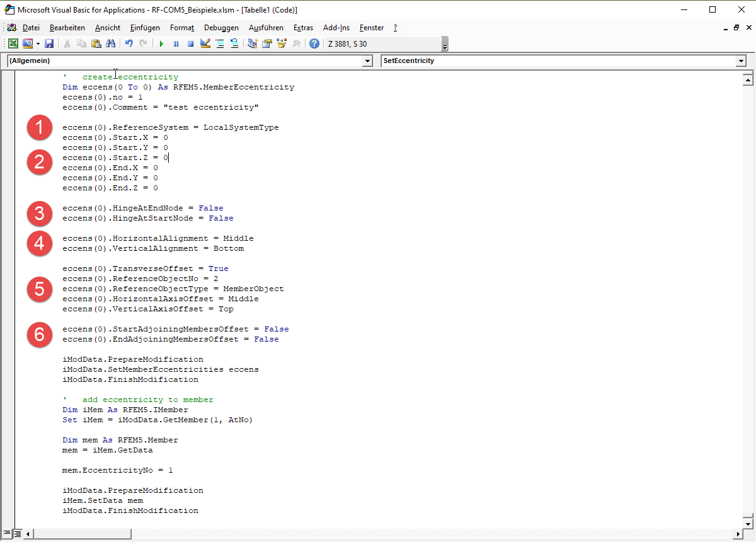
Task: Open the Object Browser icon
Action: pyautogui.click(x=281, y=43)
